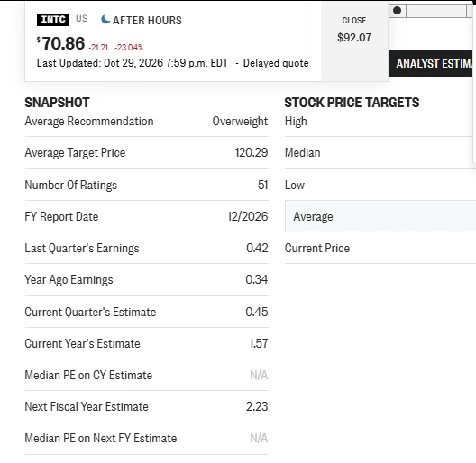Screen dimensions: 476x463
Task: Click the -21.21 price change
Action: (98, 48)
